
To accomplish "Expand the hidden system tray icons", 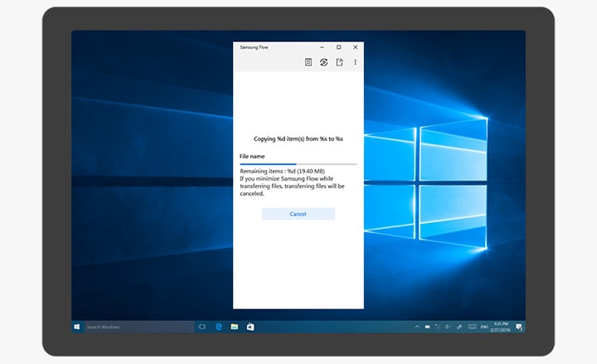I will [418, 327].
